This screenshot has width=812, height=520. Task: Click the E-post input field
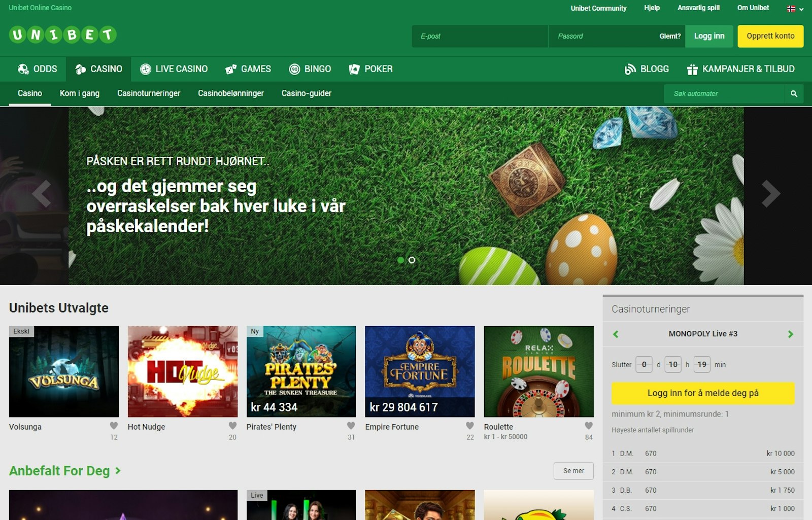pos(479,36)
